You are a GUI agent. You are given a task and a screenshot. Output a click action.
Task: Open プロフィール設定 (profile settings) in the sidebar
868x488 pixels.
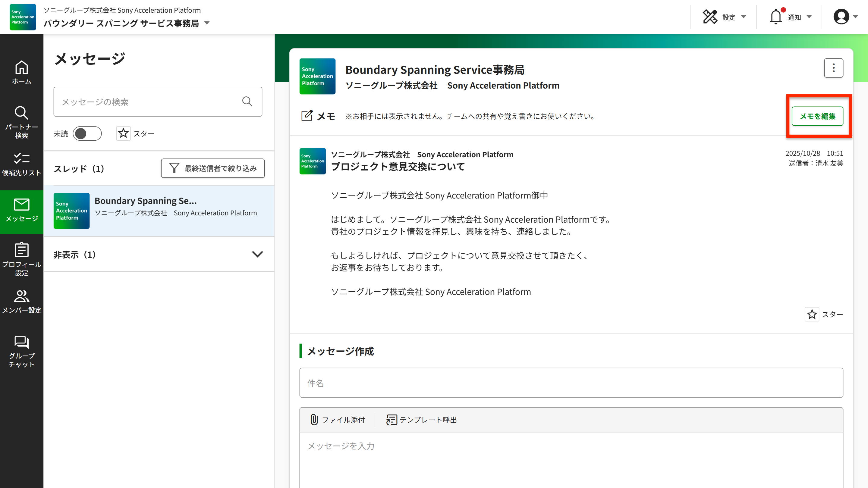pyautogui.click(x=22, y=259)
